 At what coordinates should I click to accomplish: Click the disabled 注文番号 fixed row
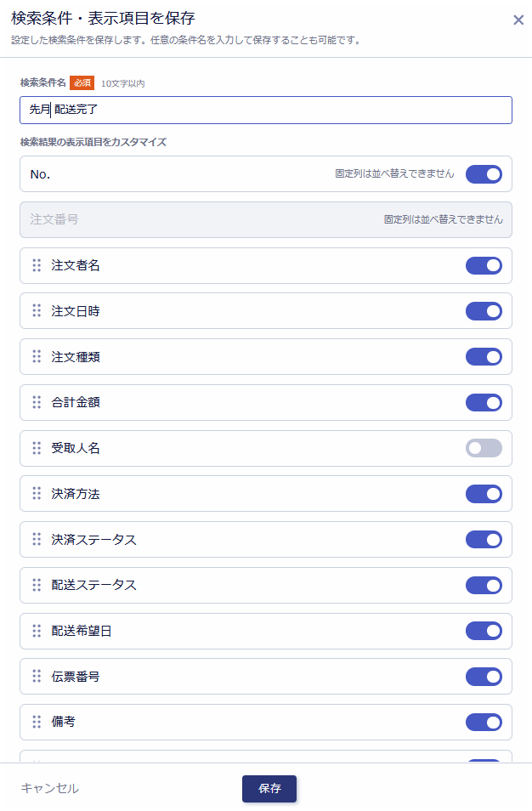click(266, 220)
